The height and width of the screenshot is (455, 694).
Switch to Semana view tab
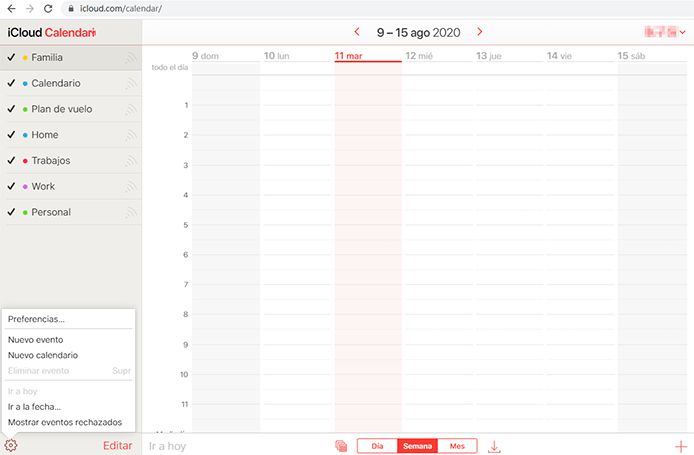point(417,446)
